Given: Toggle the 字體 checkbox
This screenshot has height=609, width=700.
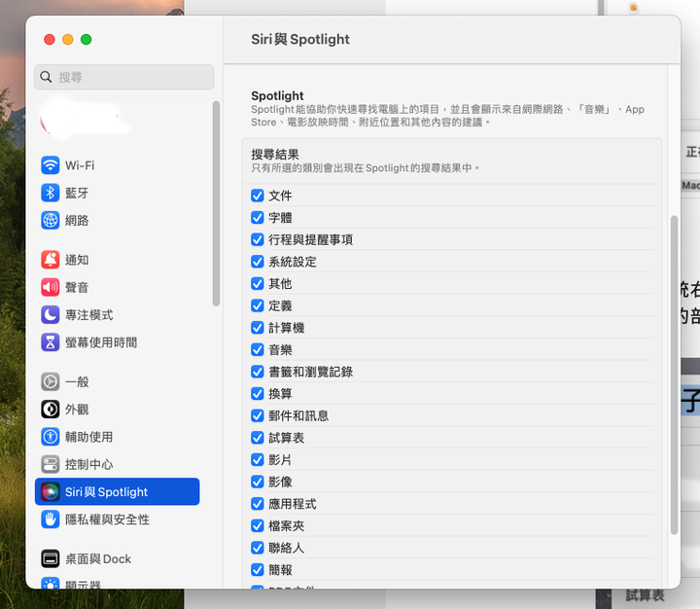Looking at the screenshot, I should click(257, 218).
